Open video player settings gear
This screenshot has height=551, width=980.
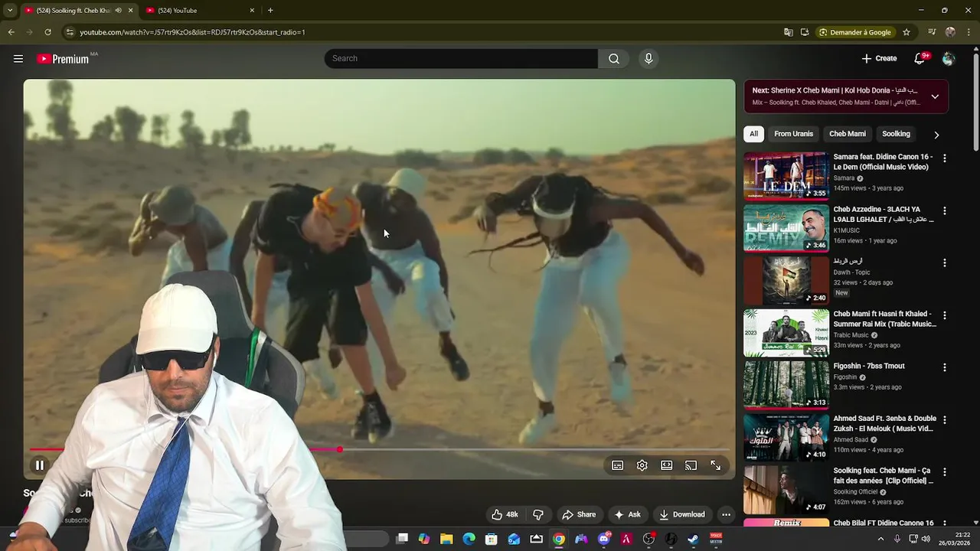(x=642, y=465)
